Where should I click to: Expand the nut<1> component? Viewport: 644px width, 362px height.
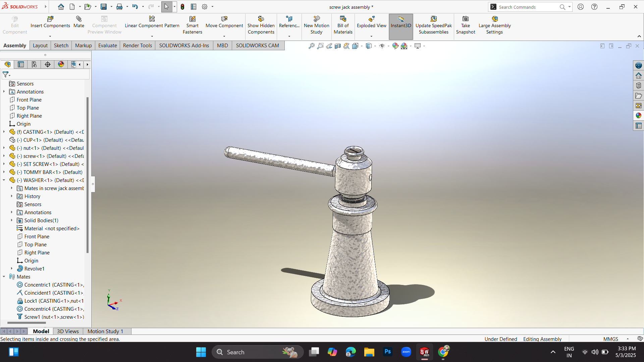(x=4, y=148)
